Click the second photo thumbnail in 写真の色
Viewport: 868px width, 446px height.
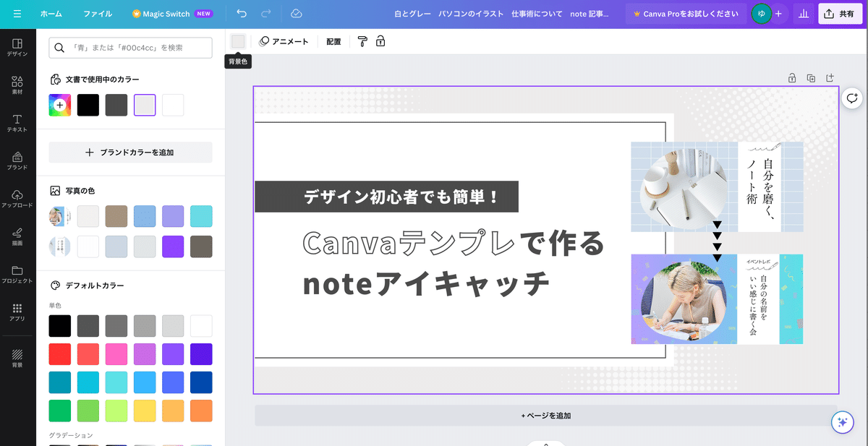(x=60, y=246)
